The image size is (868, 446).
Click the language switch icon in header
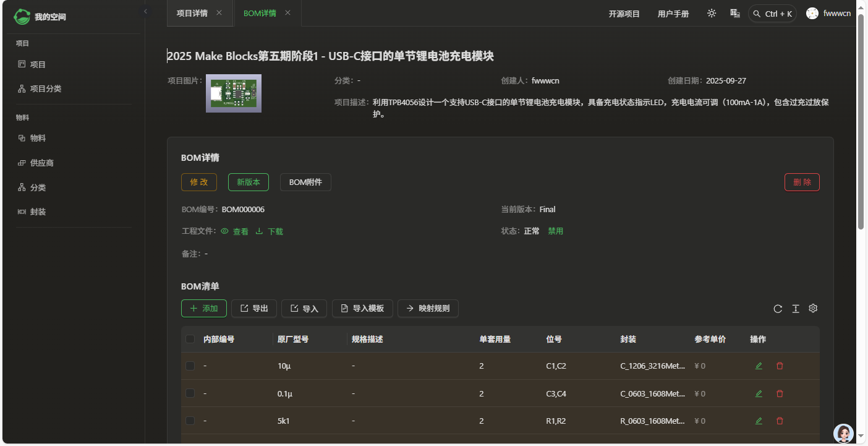(x=735, y=14)
